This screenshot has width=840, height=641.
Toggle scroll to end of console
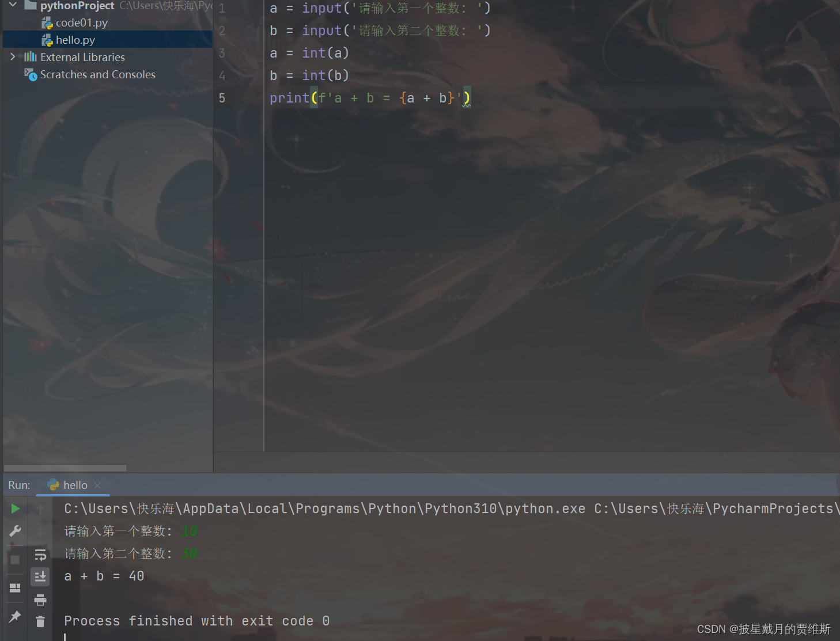coord(40,576)
